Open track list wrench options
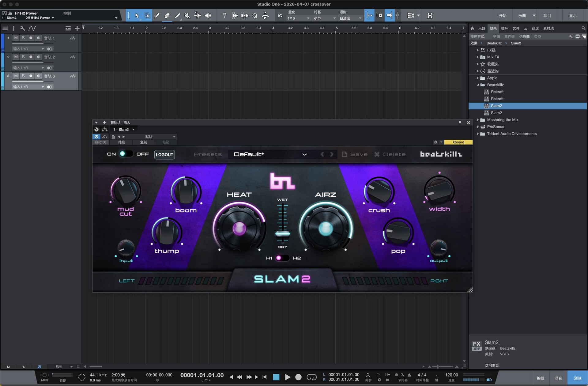 (22, 28)
